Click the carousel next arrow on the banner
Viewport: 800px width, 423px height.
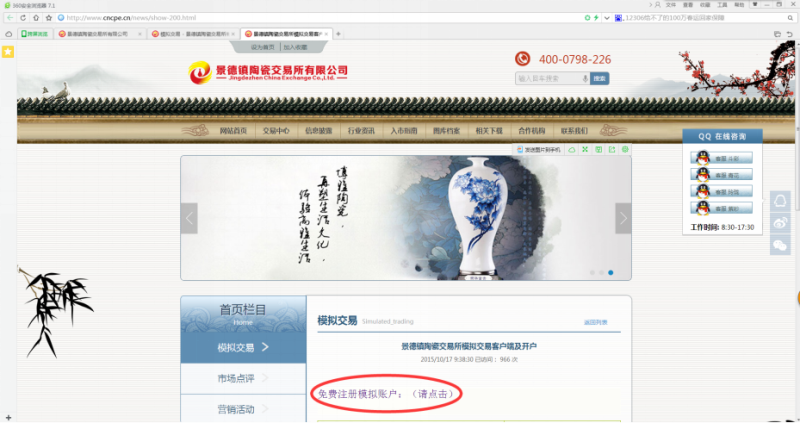pos(623,217)
